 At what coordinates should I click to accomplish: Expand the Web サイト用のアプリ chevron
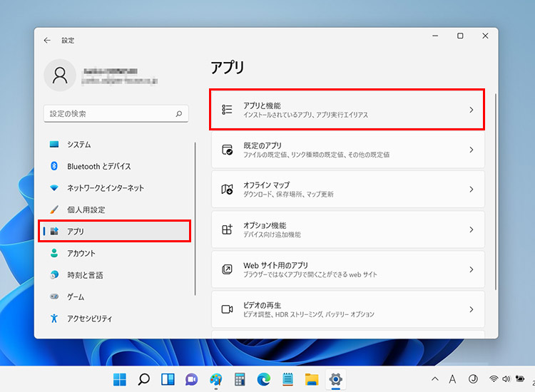tap(471, 269)
